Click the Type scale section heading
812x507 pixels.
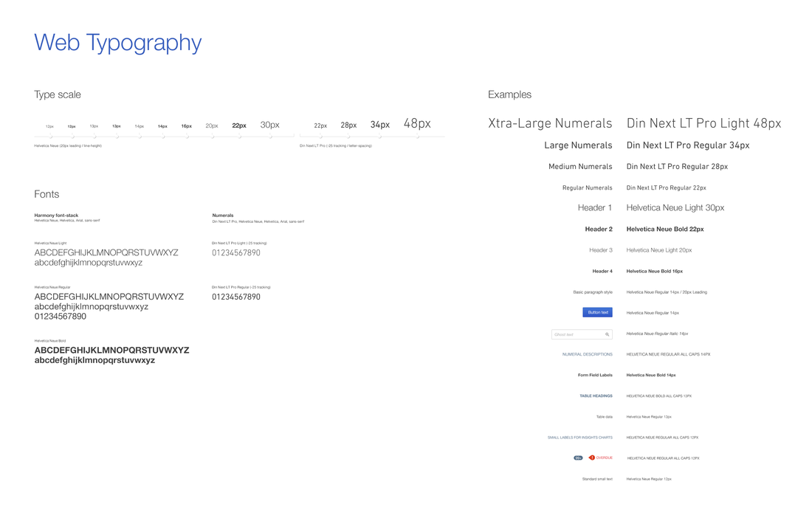pos(58,94)
